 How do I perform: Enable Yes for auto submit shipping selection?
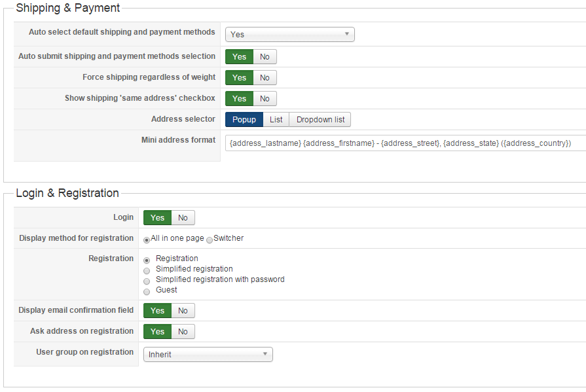[239, 57]
